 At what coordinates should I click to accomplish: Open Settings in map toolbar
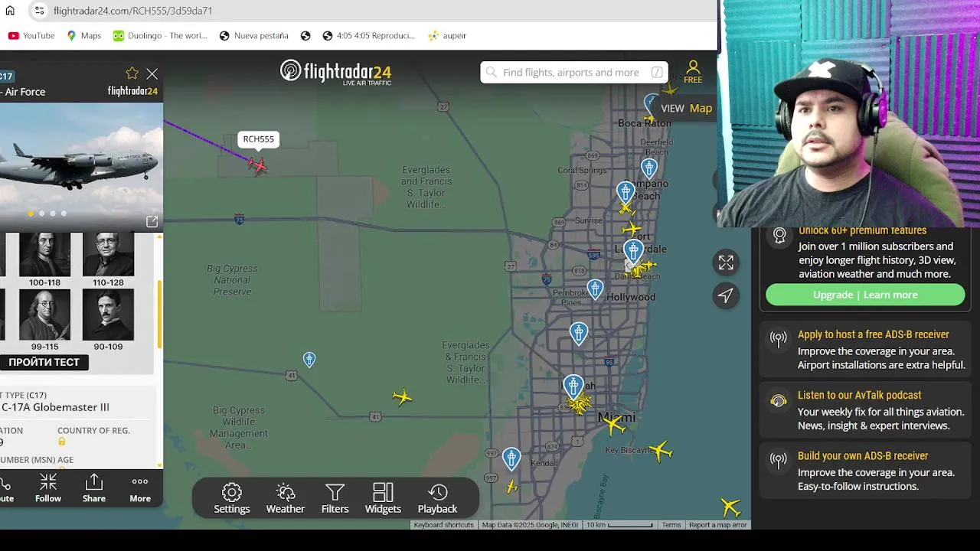232,499
